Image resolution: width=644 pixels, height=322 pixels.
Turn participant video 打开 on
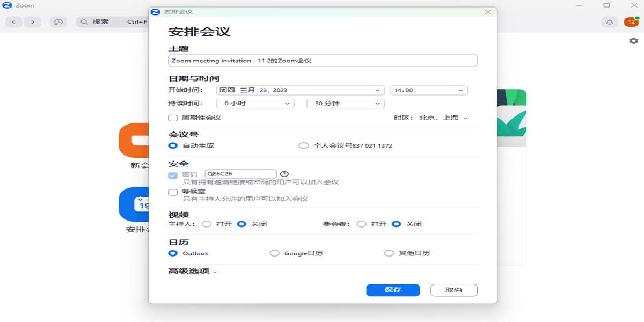pyautogui.click(x=362, y=224)
